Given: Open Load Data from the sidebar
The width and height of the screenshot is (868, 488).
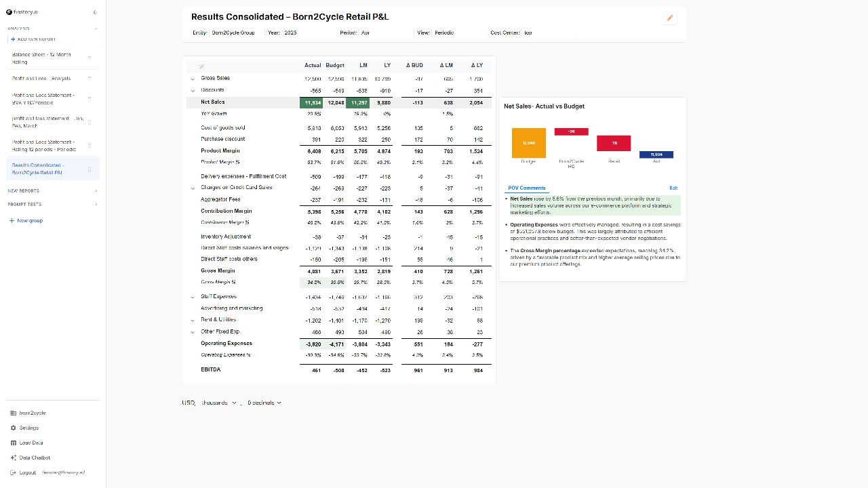Looking at the screenshot, I should coord(14,443).
